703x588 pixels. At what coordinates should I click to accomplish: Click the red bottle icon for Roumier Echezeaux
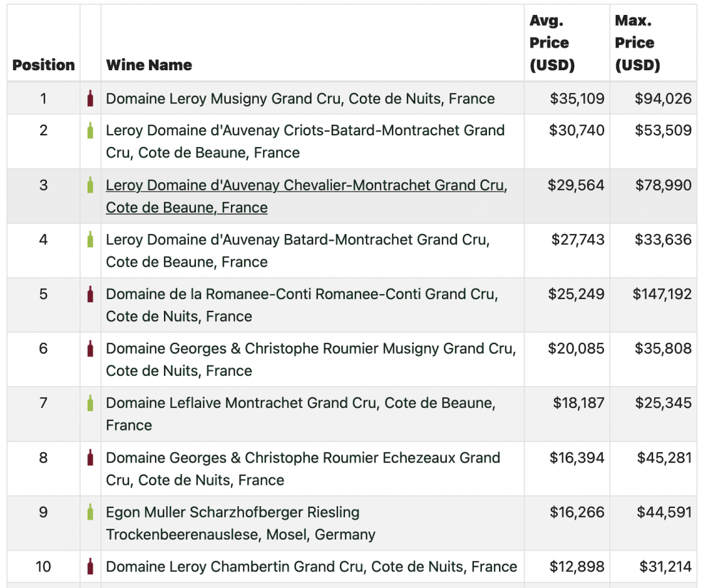pyautogui.click(x=90, y=457)
